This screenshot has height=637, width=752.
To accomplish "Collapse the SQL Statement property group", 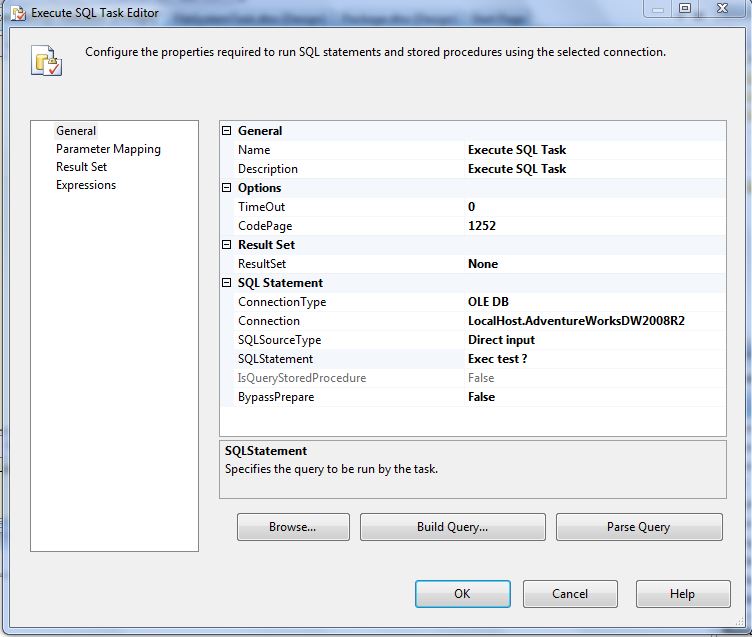I will [227, 283].
